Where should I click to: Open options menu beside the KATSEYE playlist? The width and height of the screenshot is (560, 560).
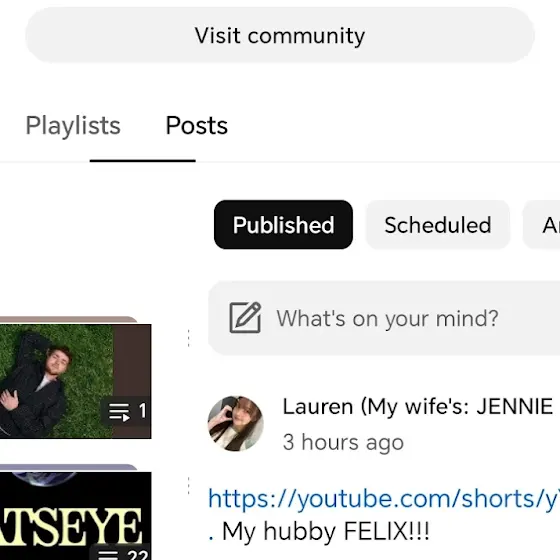189,486
